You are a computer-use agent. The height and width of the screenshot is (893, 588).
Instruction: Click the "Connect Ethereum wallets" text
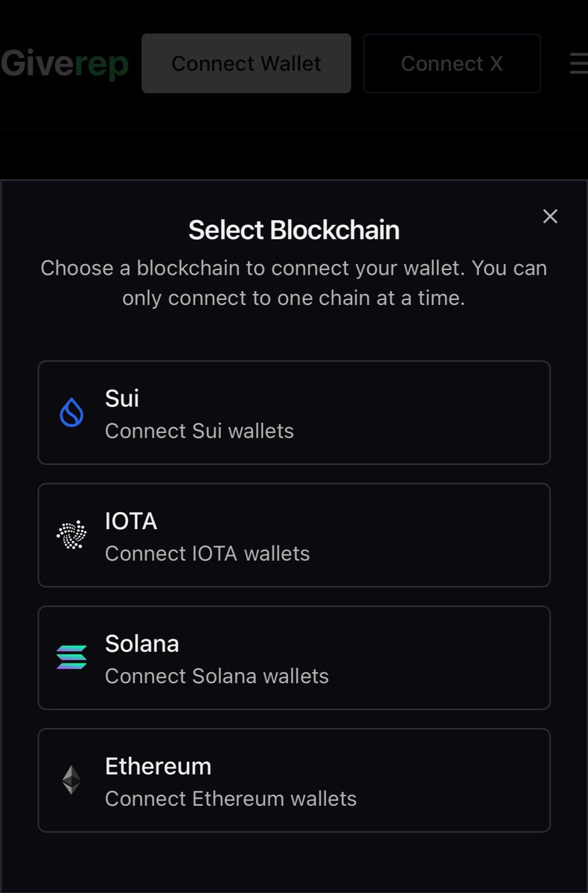(x=231, y=798)
